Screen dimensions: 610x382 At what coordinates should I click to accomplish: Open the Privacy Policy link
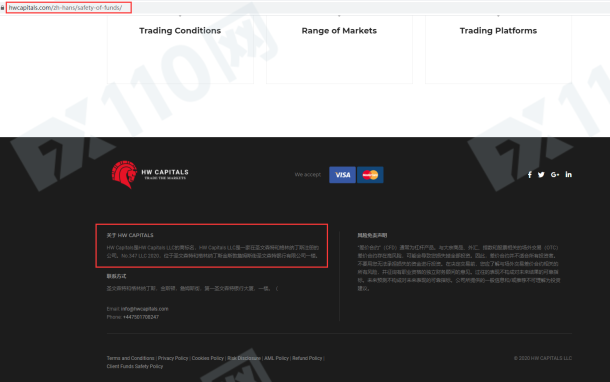tap(173, 358)
